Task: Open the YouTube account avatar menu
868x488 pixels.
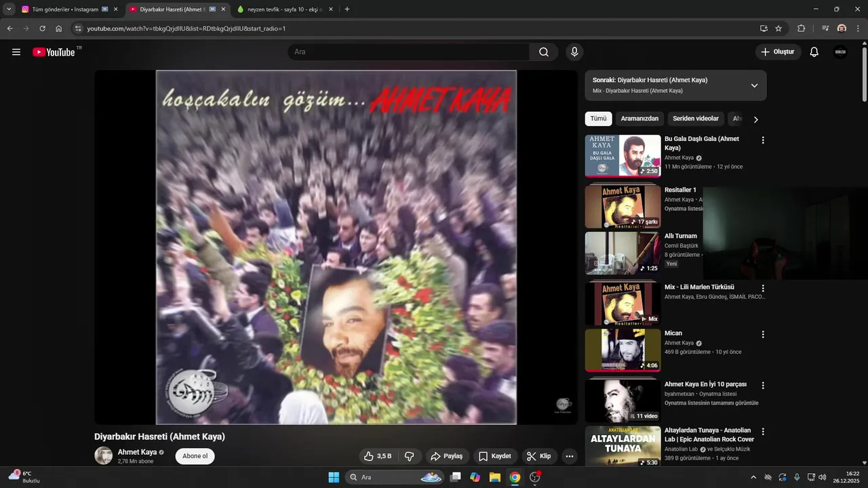Action: [x=840, y=52]
